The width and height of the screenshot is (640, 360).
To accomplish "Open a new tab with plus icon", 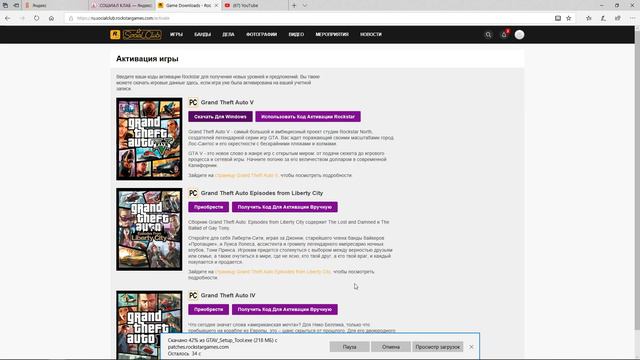I will [294, 6].
